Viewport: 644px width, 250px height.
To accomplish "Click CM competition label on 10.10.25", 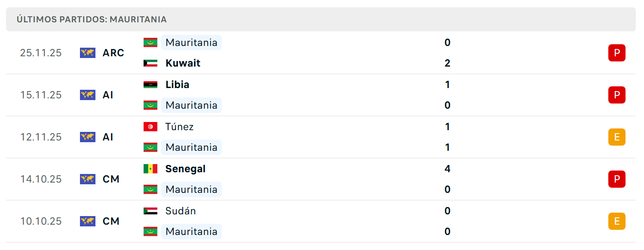I will click(x=111, y=221).
